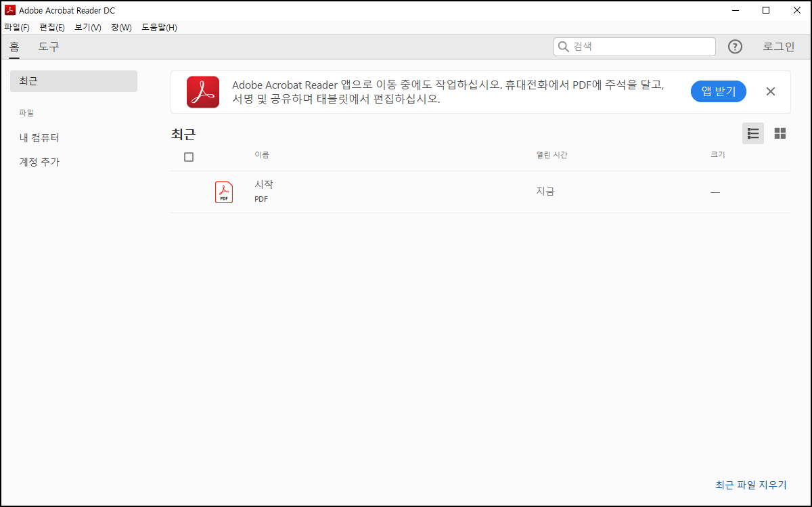Open the 편집(E) menu
Image resolution: width=812 pixels, height=507 pixels.
pos(52,28)
